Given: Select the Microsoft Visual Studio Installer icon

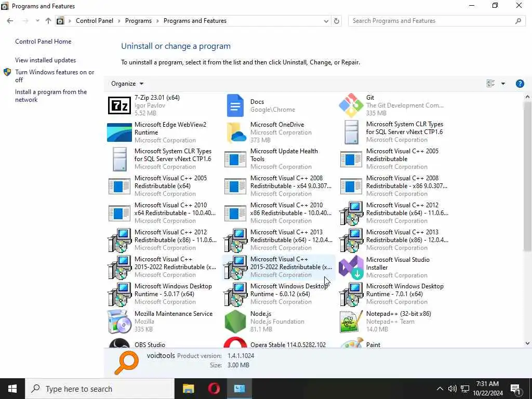Looking at the screenshot, I should coord(351,268).
